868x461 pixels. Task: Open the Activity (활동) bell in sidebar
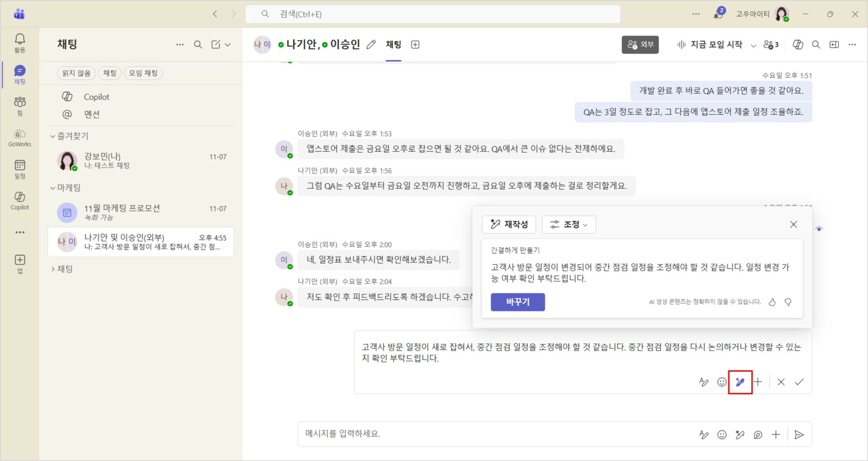[x=20, y=42]
